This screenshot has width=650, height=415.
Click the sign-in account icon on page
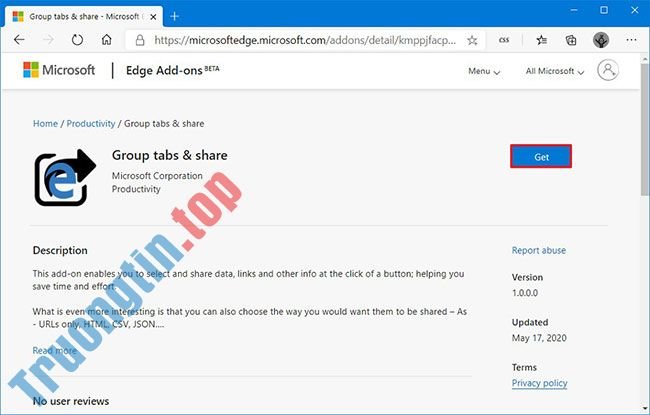608,70
